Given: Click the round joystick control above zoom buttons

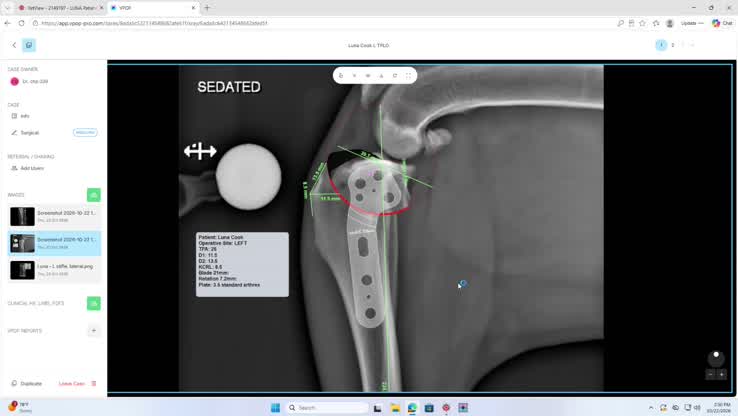Looking at the screenshot, I should [x=716, y=358].
